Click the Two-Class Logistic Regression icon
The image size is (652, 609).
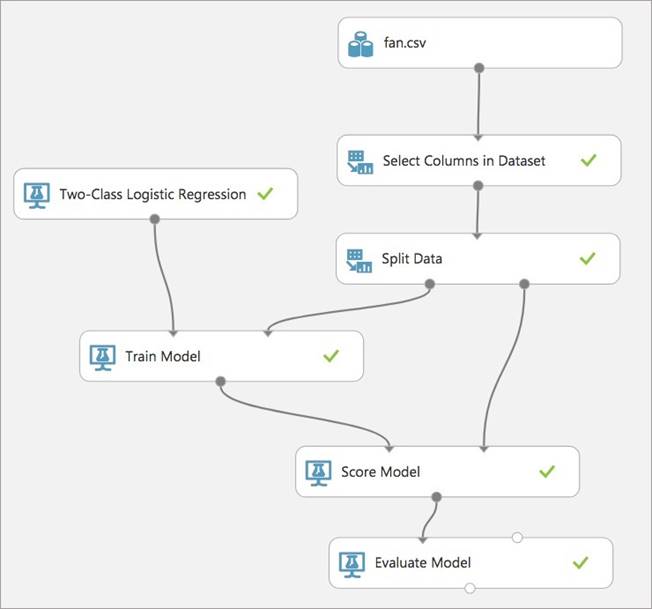[37, 195]
